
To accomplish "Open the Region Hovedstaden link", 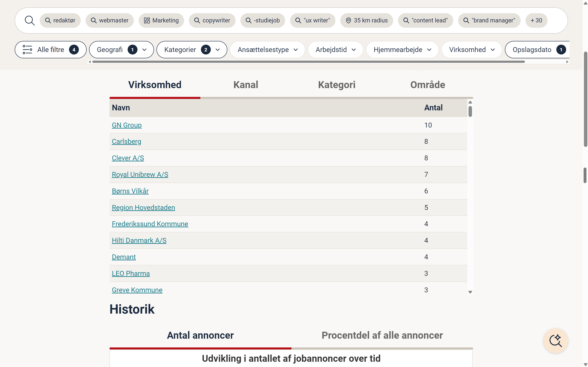I will pyautogui.click(x=143, y=207).
